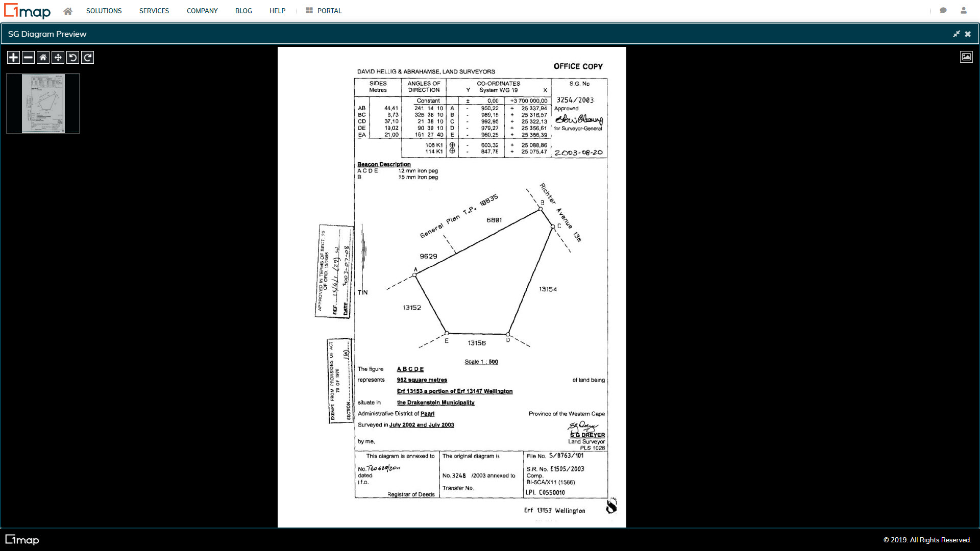The image size is (980, 551).
Task: Click the 1map footer logo
Action: 22,540
